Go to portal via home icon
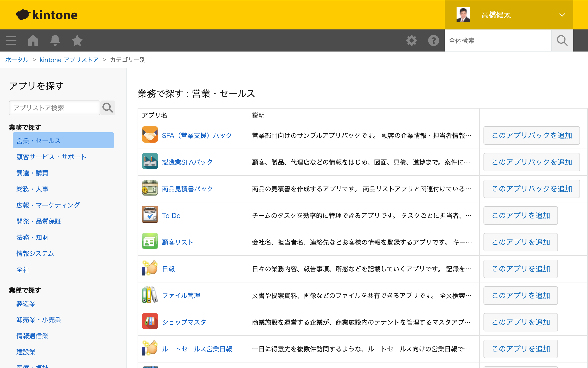Screen dimensions: 588x368 coord(33,40)
